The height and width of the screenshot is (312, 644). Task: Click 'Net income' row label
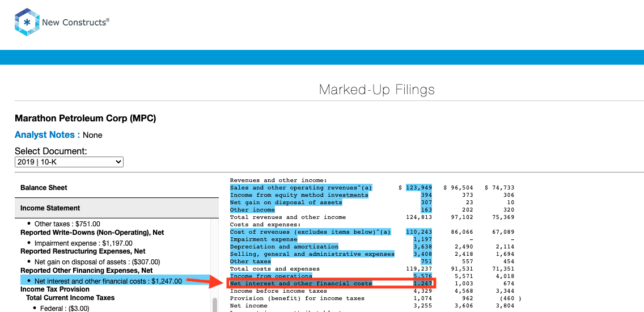tap(248, 306)
